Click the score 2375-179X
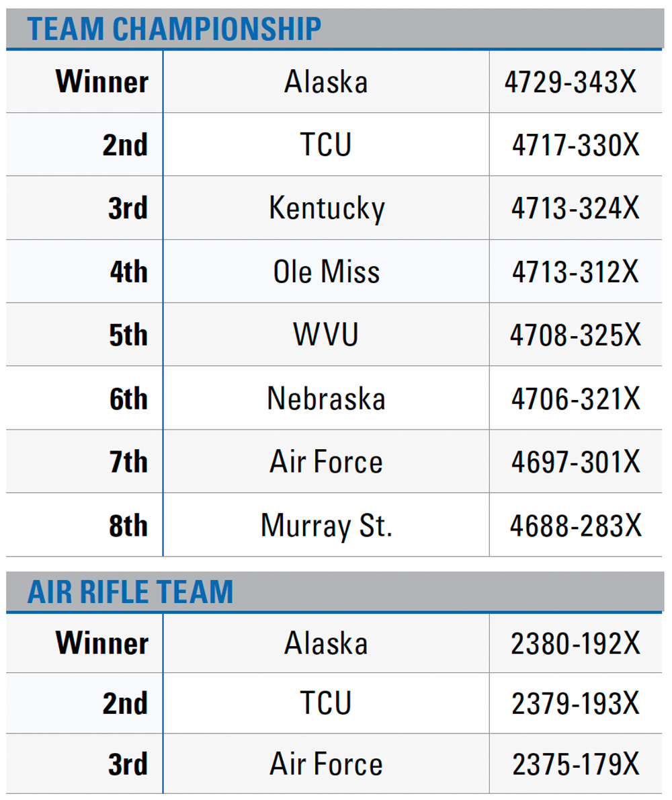This screenshot has height=800, width=672. 576,764
